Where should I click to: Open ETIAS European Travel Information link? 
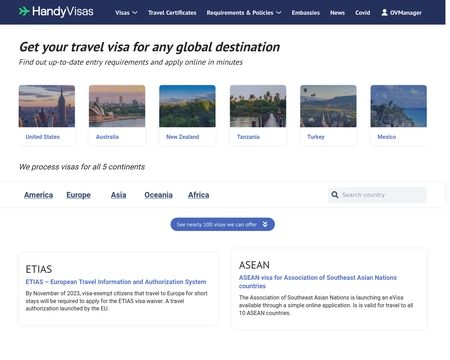pyautogui.click(x=116, y=282)
